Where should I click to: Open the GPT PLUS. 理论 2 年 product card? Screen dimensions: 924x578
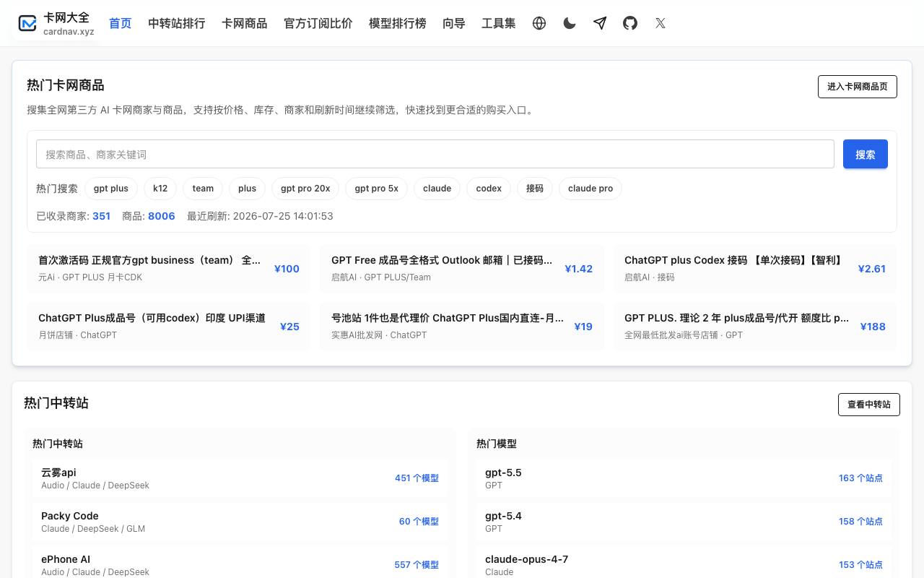tap(755, 326)
